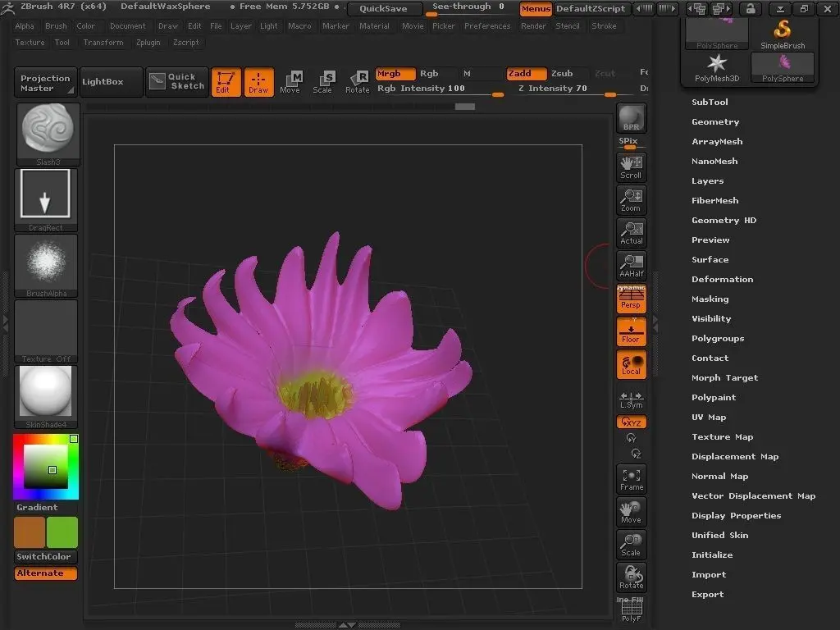Toggle the PolyF wireframe display

pyautogui.click(x=631, y=610)
